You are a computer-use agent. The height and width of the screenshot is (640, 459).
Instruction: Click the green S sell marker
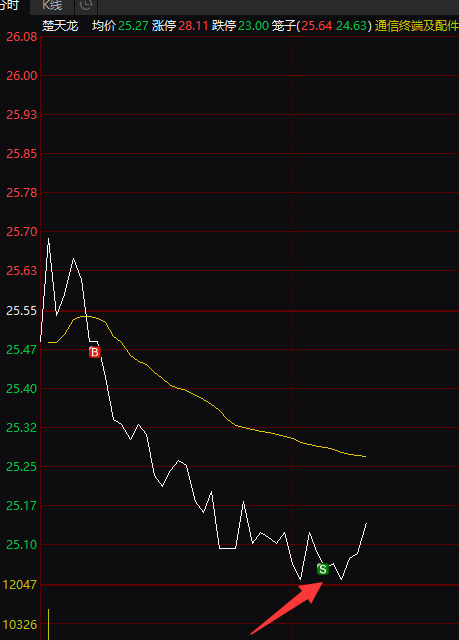[x=322, y=569]
